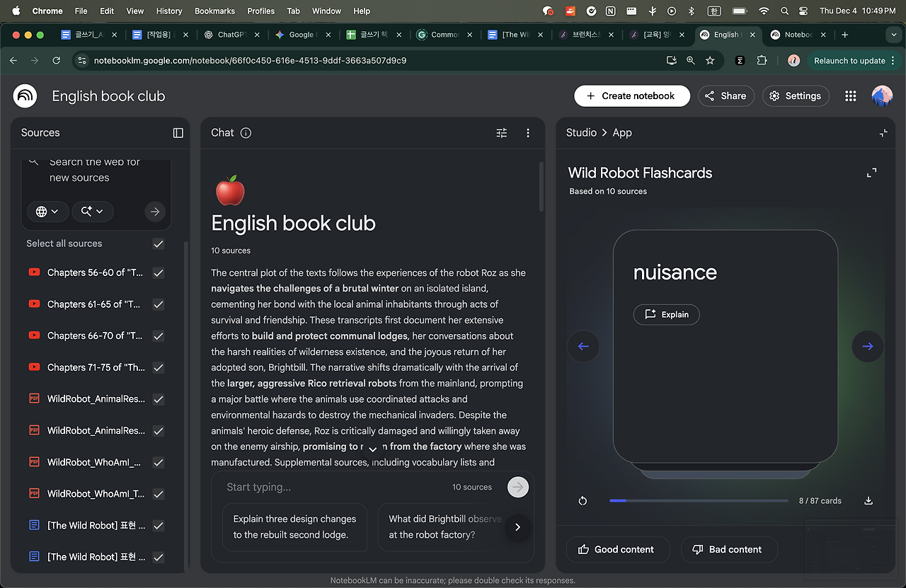906x588 pixels.
Task: Open Notion from the macOS menu bar
Action: [611, 11]
